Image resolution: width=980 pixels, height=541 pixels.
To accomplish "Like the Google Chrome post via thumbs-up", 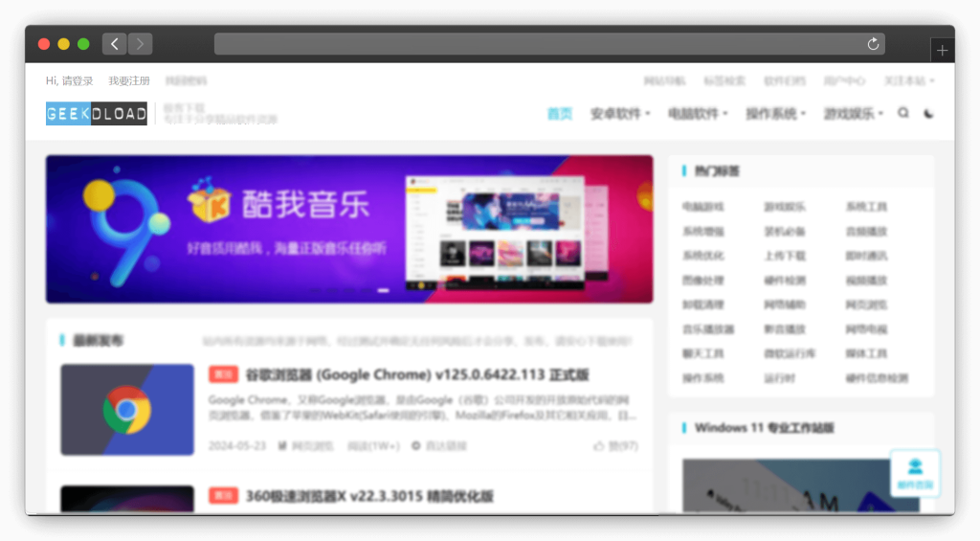I will [x=599, y=446].
